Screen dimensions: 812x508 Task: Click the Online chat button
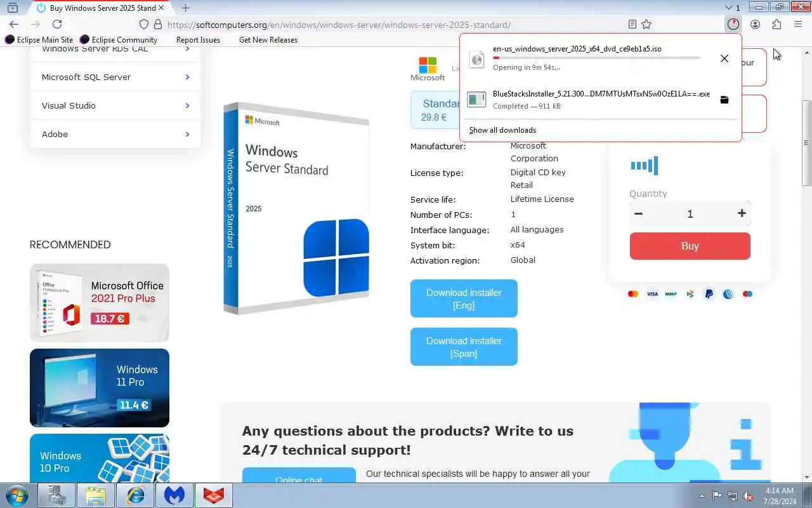(299, 476)
